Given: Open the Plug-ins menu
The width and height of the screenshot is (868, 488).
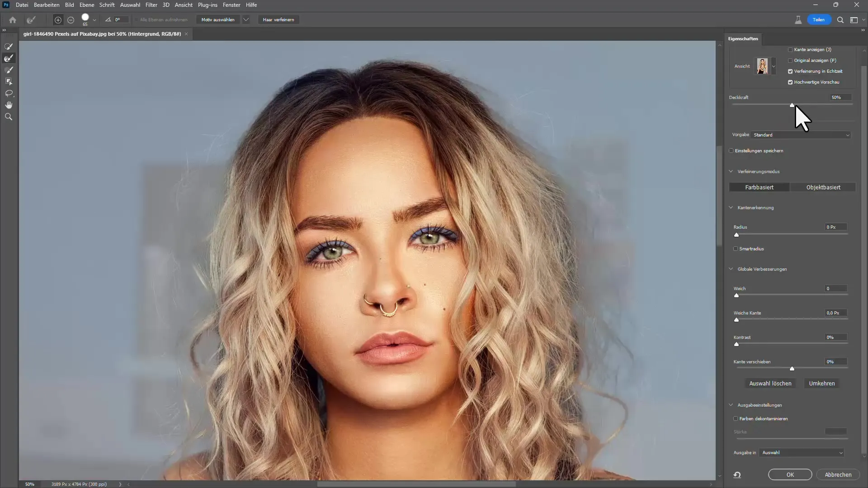Looking at the screenshot, I should point(208,5).
